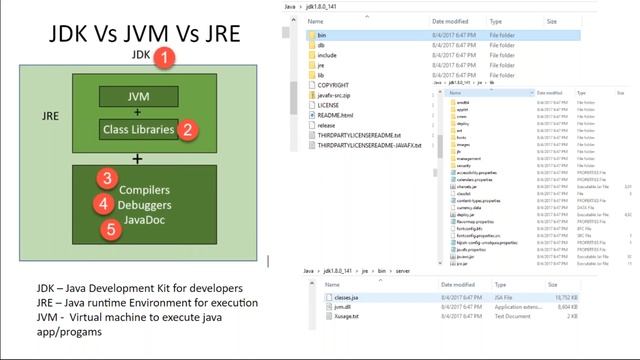Select 'Application extens...' type cell
The height and width of the screenshot is (360, 640).
(518, 307)
